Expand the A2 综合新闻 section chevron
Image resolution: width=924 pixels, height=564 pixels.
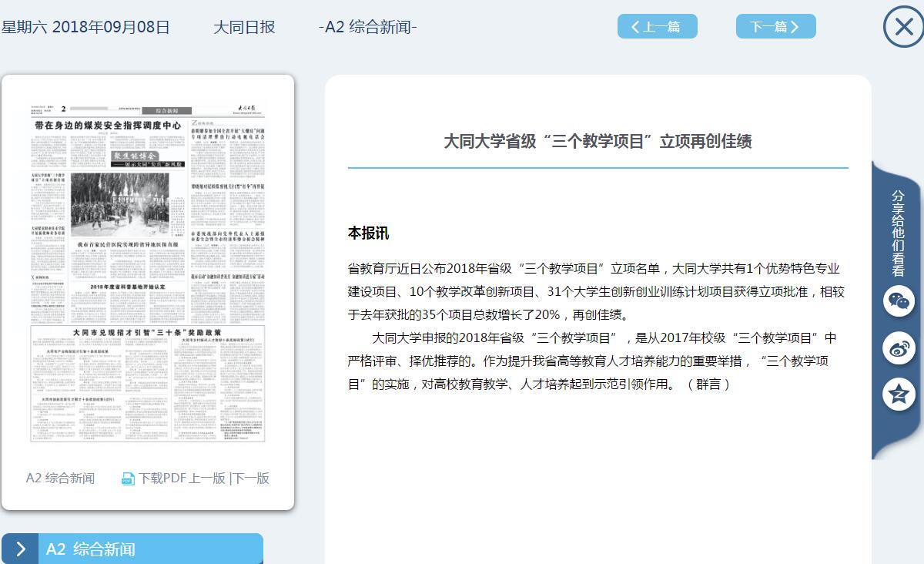coord(20,549)
